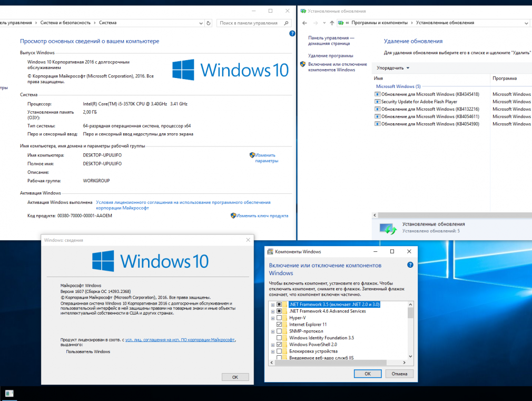
Task: Click icon of update KB4054611
Action: 377,116
